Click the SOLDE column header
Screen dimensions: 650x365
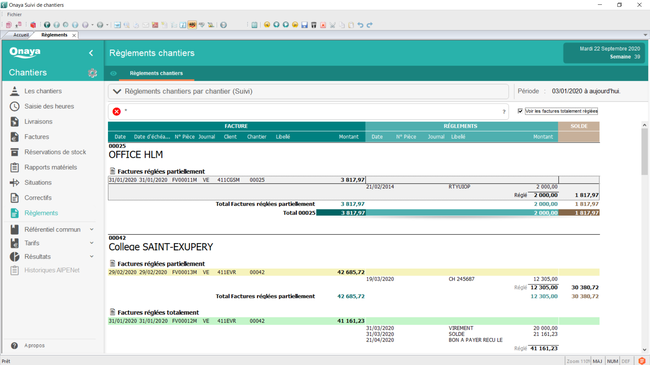pos(579,126)
